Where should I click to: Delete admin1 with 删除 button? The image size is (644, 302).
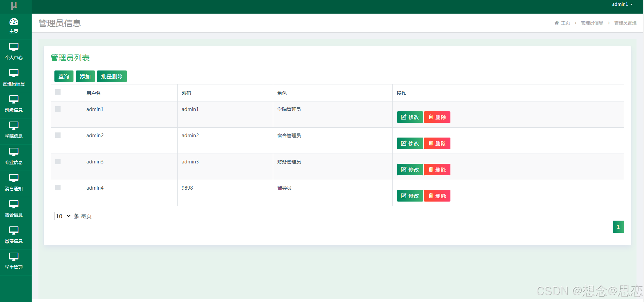tap(437, 117)
